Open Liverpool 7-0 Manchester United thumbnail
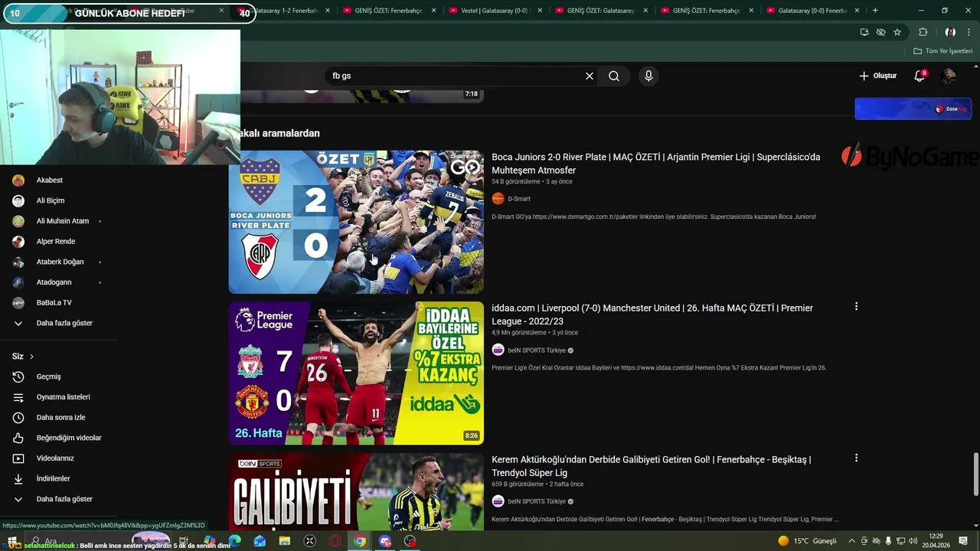Screen dimensions: 980x551 click(x=356, y=373)
